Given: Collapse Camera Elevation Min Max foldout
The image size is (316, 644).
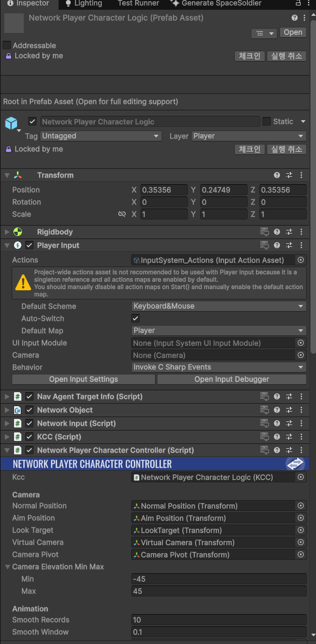Looking at the screenshot, I should tap(8, 567).
